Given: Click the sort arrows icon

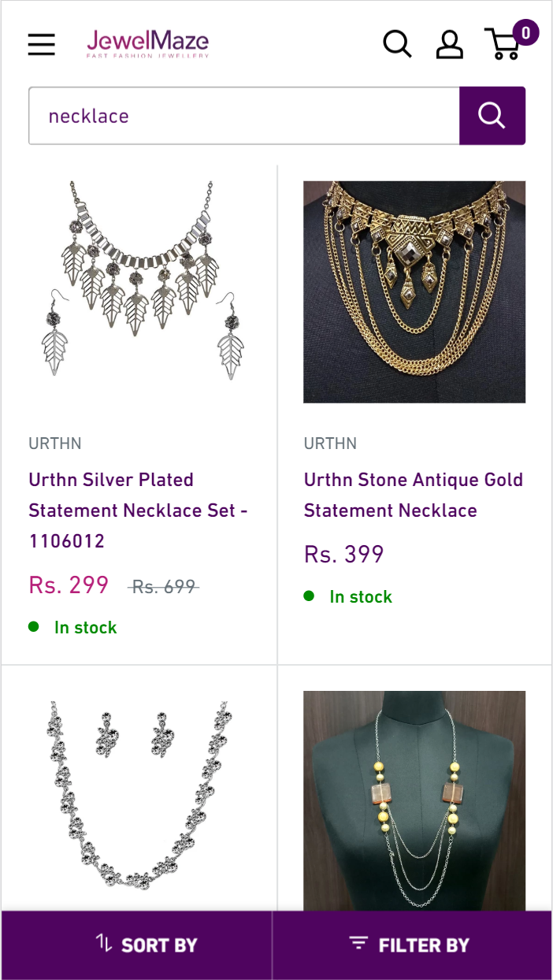Looking at the screenshot, I should tap(104, 943).
